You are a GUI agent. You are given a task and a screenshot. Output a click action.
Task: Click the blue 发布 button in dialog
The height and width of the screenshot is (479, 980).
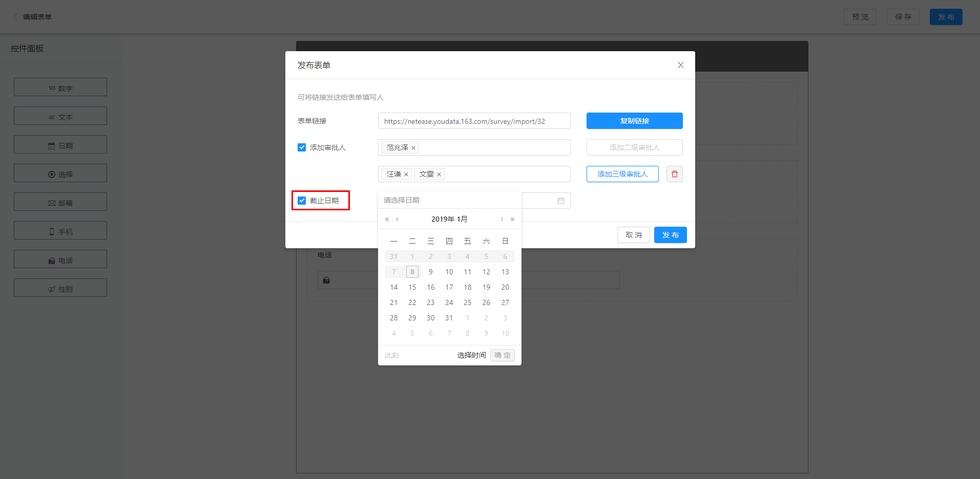coord(670,235)
